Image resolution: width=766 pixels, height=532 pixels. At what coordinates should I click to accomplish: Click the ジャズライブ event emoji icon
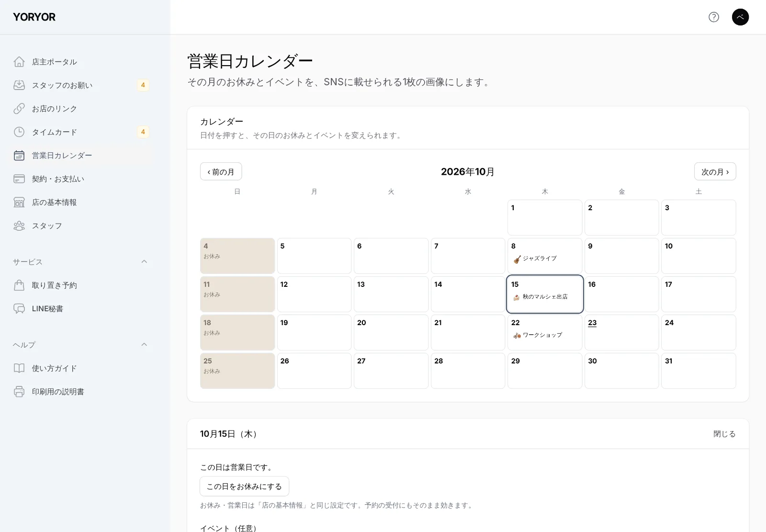coord(517,259)
